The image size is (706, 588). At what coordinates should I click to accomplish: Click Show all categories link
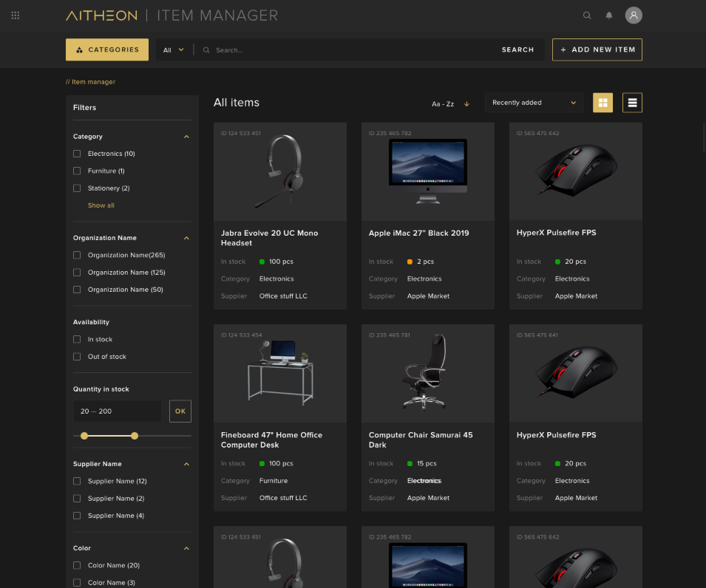tap(101, 205)
